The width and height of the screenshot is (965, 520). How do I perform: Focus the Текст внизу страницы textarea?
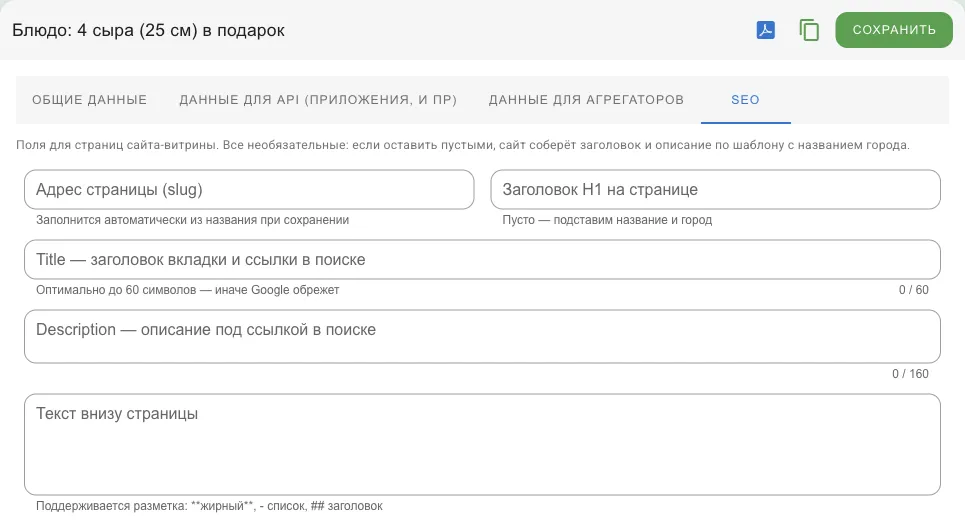pos(482,444)
